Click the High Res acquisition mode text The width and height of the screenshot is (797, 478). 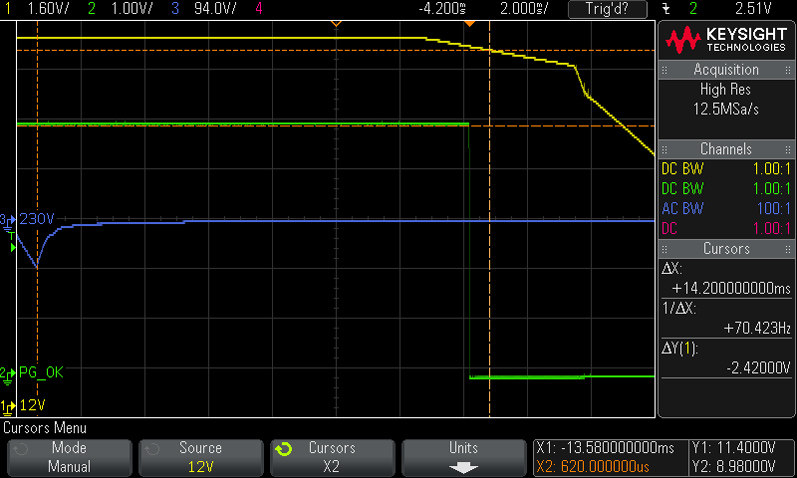725,89
